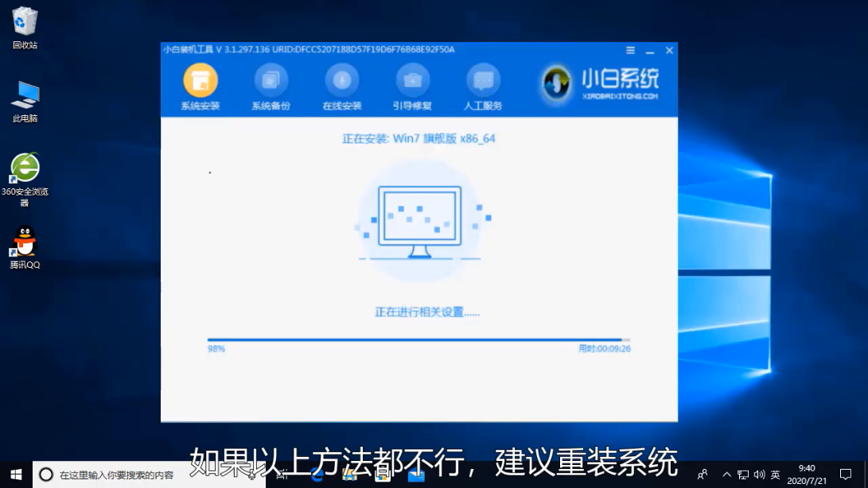This screenshot has width=868, height=488.
Task: Click the 正在安装: Win7 旗舰版 x86_64 heading
Action: click(x=418, y=138)
